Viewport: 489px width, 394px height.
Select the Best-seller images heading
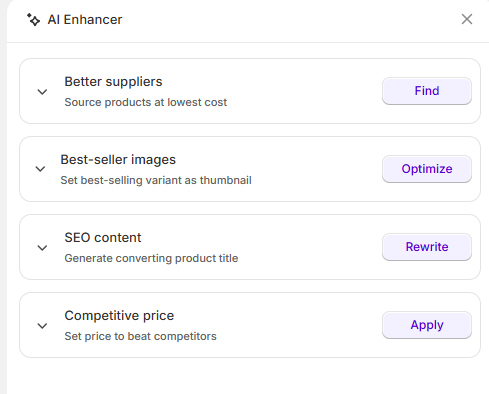(118, 160)
